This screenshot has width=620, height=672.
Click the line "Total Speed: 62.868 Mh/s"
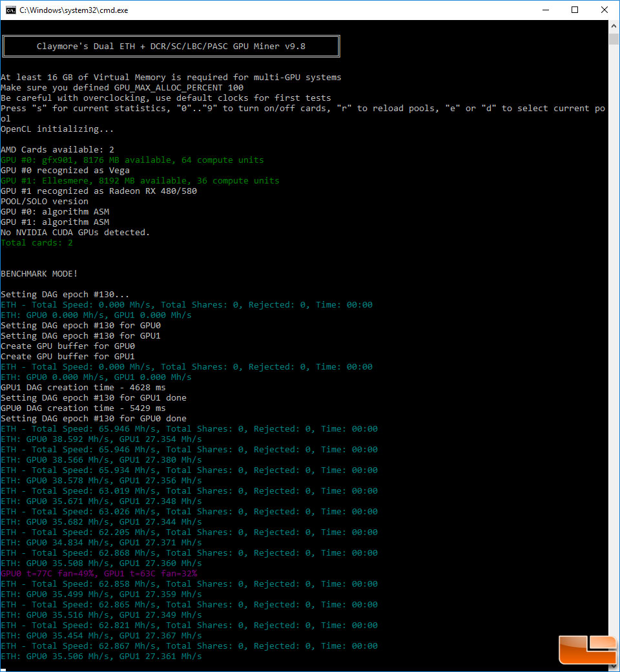point(189,553)
